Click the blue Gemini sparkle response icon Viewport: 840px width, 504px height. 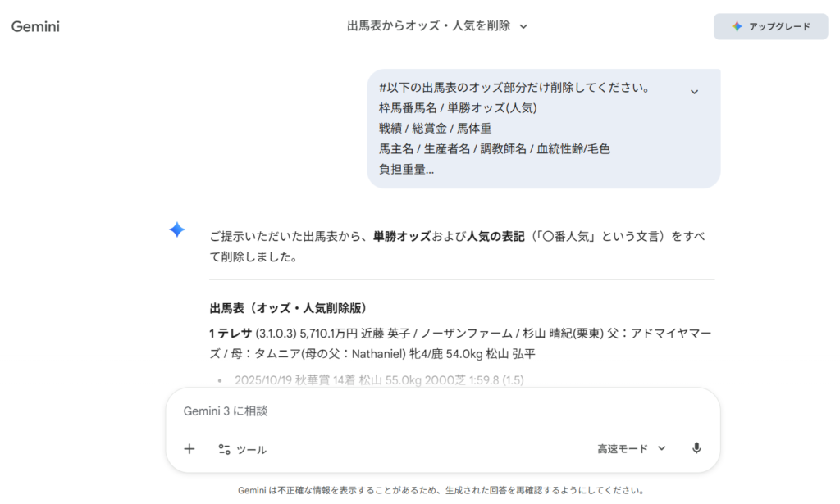point(176,230)
